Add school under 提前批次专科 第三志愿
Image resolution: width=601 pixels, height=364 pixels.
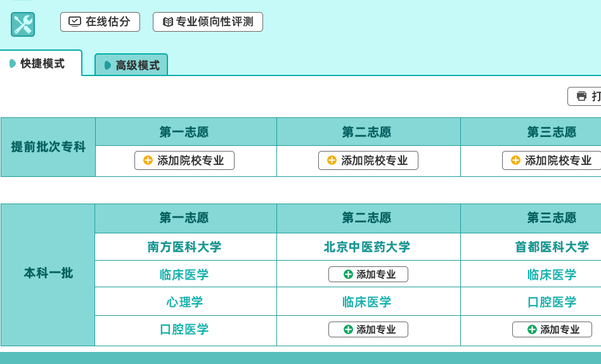pyautogui.click(x=552, y=160)
